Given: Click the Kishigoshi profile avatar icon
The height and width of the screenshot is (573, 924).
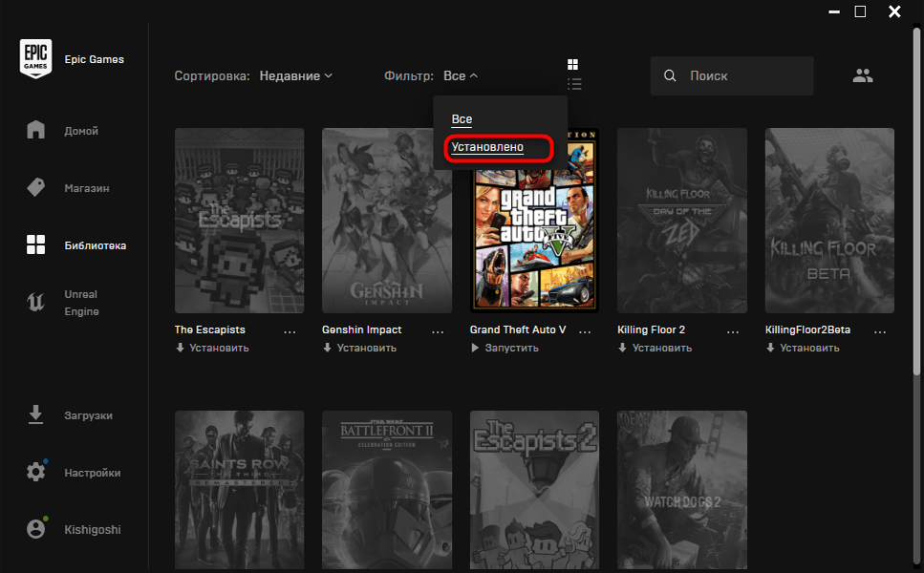Looking at the screenshot, I should click(x=36, y=529).
